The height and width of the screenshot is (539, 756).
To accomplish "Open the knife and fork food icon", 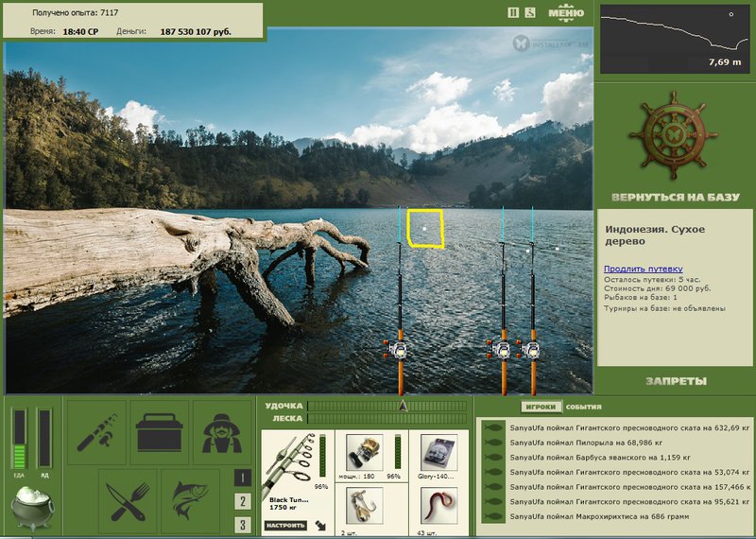I will pyautogui.click(x=128, y=501).
